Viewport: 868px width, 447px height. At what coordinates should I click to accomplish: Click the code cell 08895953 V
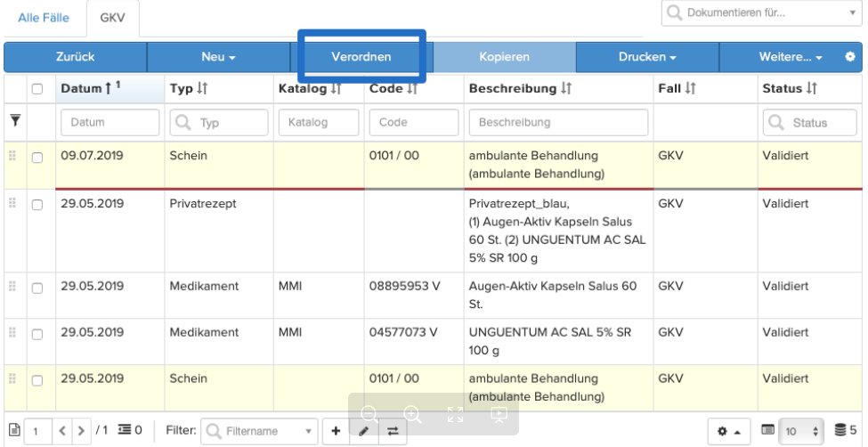click(x=414, y=296)
